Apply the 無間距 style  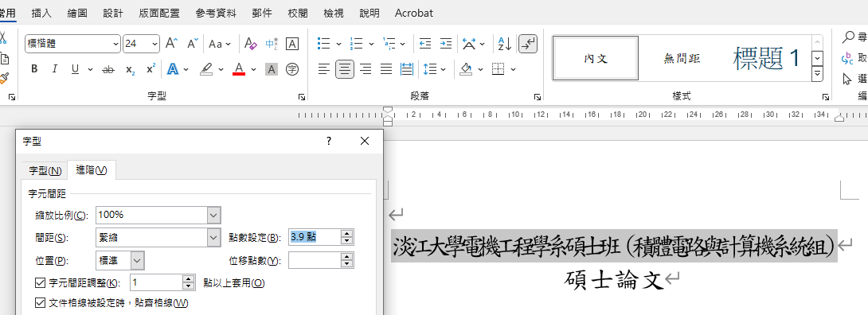click(682, 58)
